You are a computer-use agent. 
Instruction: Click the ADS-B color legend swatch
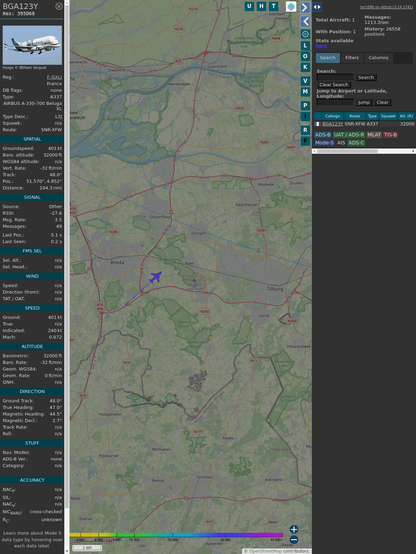pos(322,135)
